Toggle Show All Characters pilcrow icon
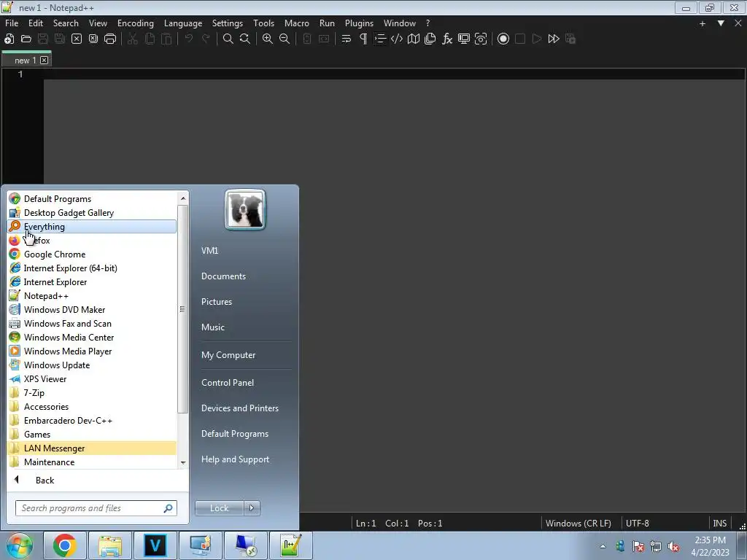 pyautogui.click(x=363, y=39)
